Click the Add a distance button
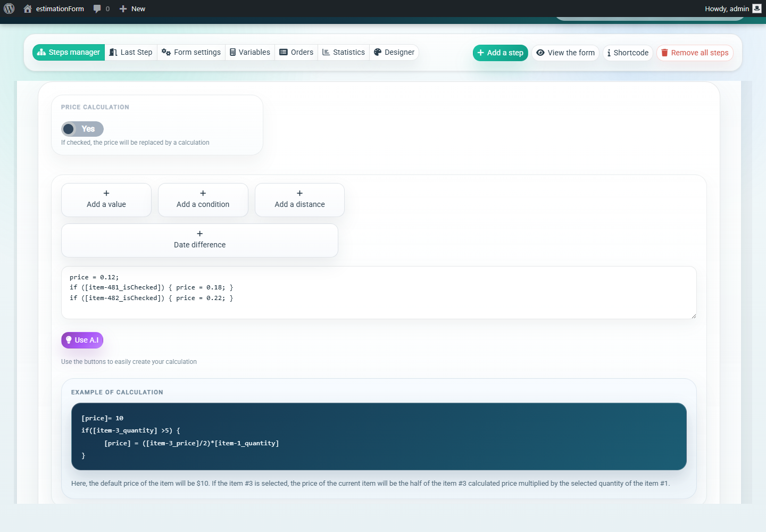The image size is (766, 532). (299, 200)
